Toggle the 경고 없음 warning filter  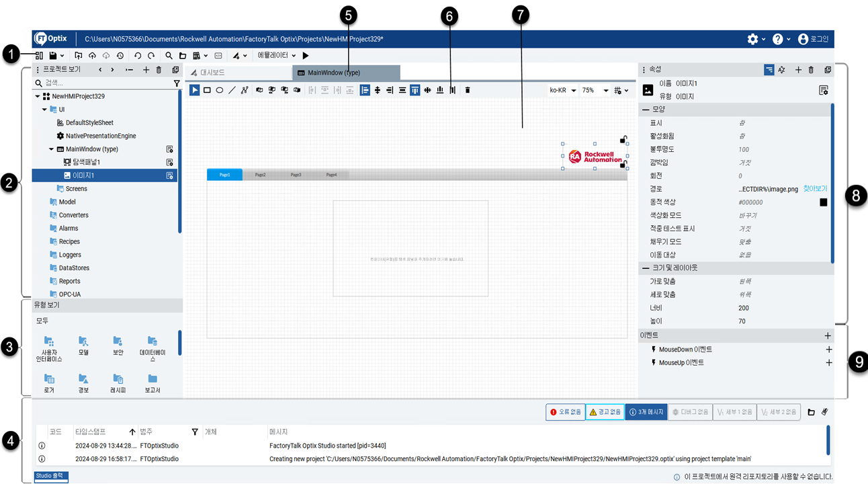coord(604,412)
